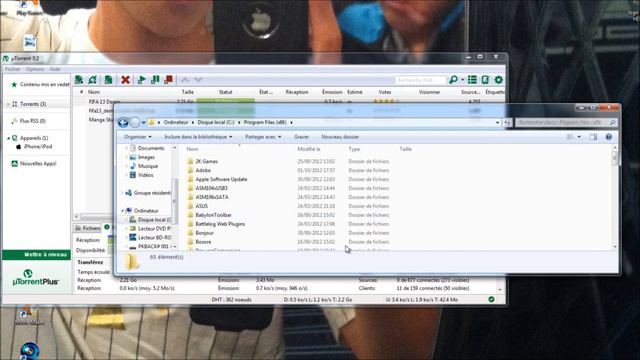The width and height of the screenshot is (640, 360).
Task: Click the Explorer Forward navigation button
Action: click(135, 122)
